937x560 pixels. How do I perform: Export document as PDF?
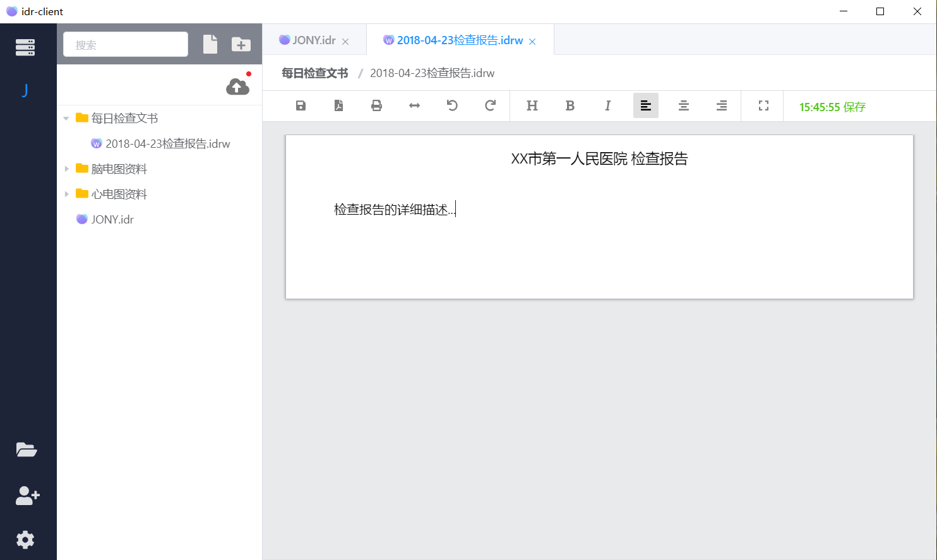pyautogui.click(x=338, y=106)
